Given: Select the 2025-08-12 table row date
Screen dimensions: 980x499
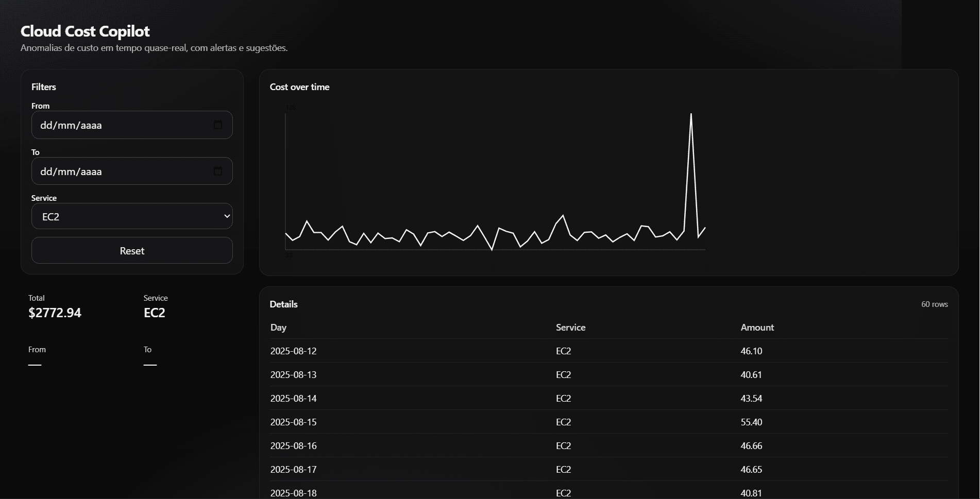Looking at the screenshot, I should pos(293,351).
